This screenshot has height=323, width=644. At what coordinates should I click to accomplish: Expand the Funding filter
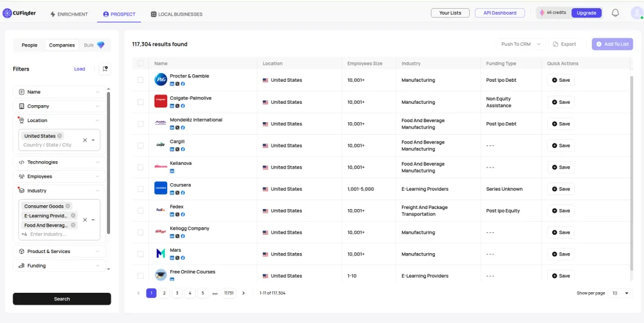pyautogui.click(x=59, y=266)
